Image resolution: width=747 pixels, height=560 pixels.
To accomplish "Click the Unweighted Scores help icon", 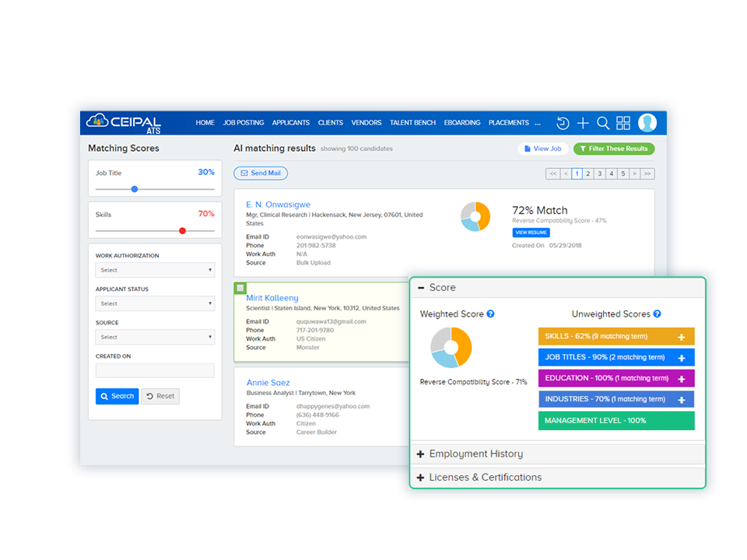I will [x=658, y=314].
